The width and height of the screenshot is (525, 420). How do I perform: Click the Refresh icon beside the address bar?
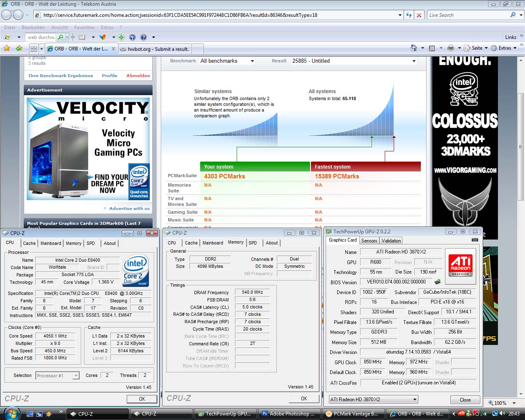click(409, 15)
